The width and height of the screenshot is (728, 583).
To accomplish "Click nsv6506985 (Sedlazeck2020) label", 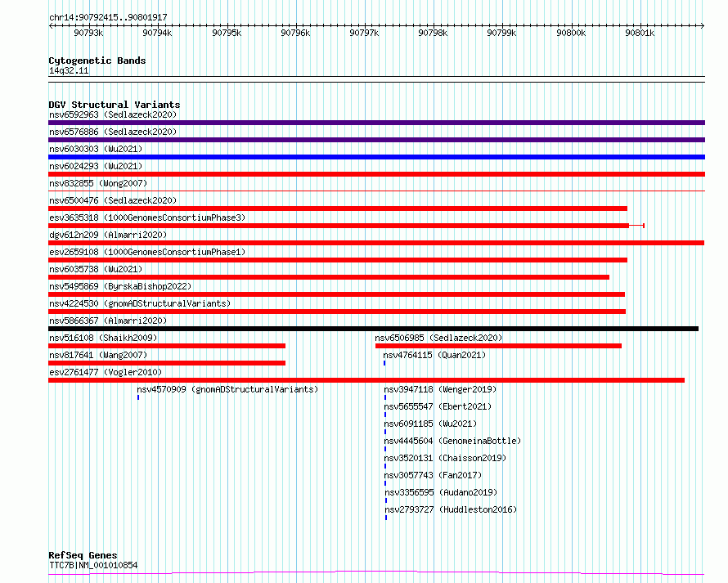I will click(x=438, y=338).
